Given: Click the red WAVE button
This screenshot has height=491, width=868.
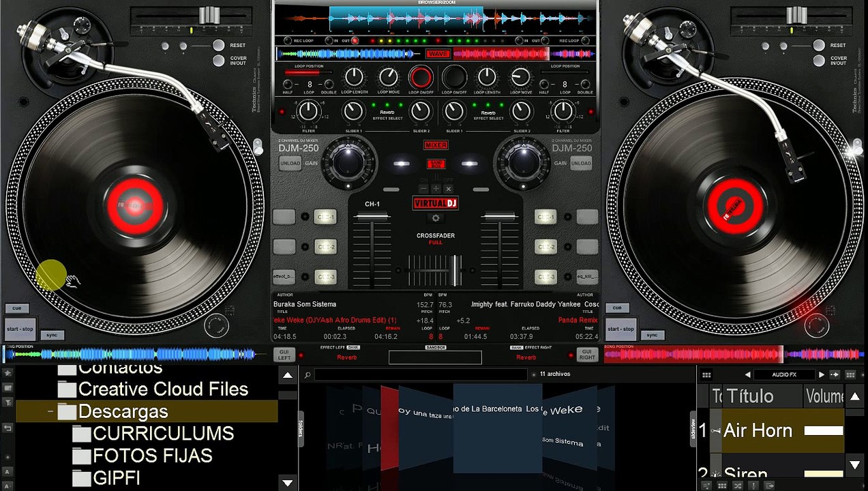Looking at the screenshot, I should click(437, 54).
